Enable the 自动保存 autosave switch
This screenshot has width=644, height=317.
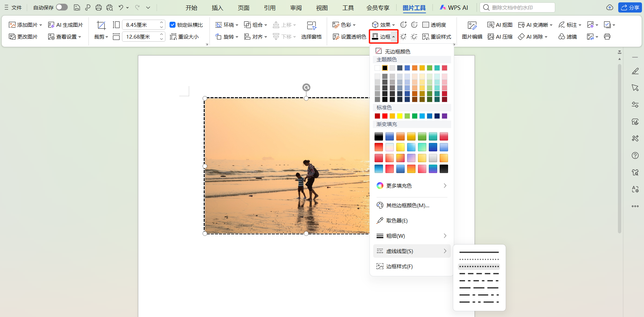click(x=61, y=7)
